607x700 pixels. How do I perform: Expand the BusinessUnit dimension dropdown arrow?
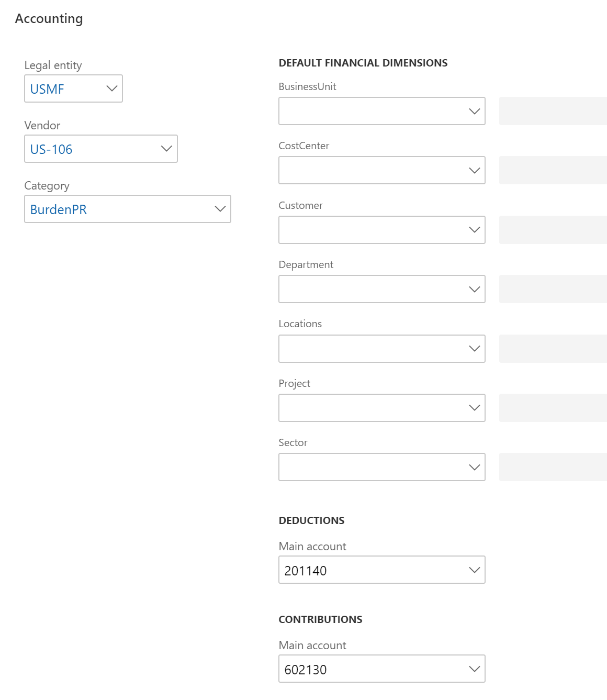point(474,111)
